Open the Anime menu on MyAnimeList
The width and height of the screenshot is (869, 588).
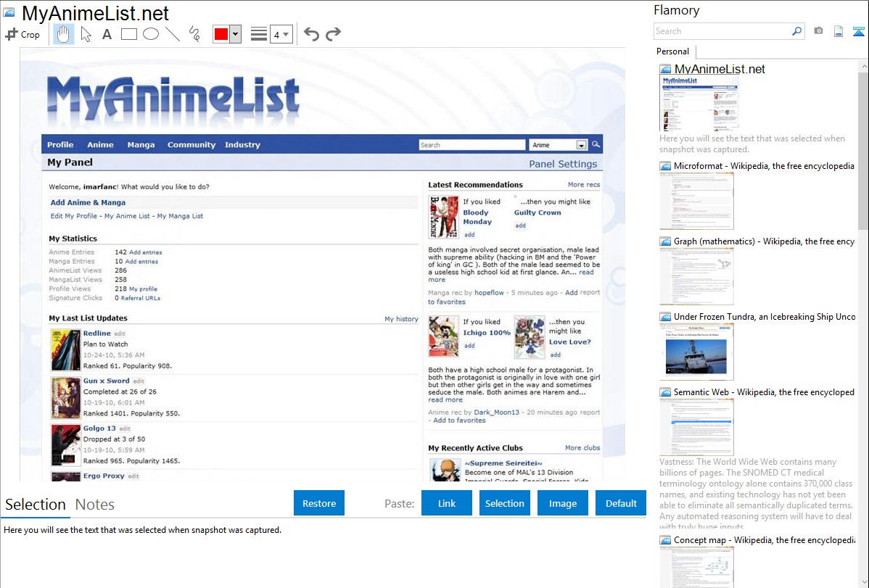pos(100,145)
